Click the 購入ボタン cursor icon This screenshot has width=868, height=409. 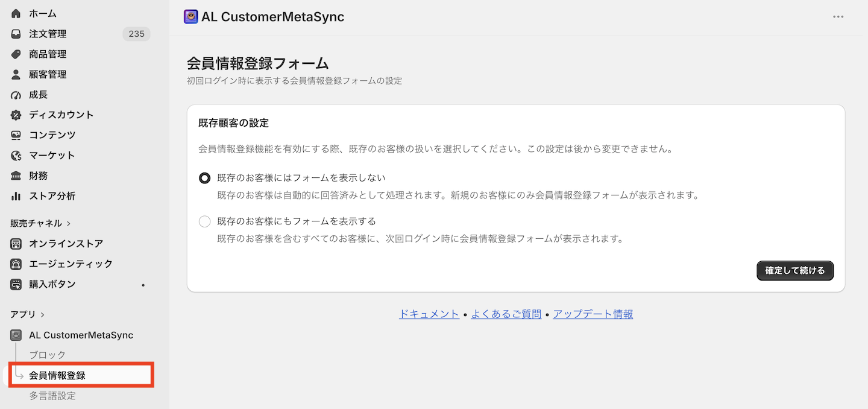click(x=16, y=284)
